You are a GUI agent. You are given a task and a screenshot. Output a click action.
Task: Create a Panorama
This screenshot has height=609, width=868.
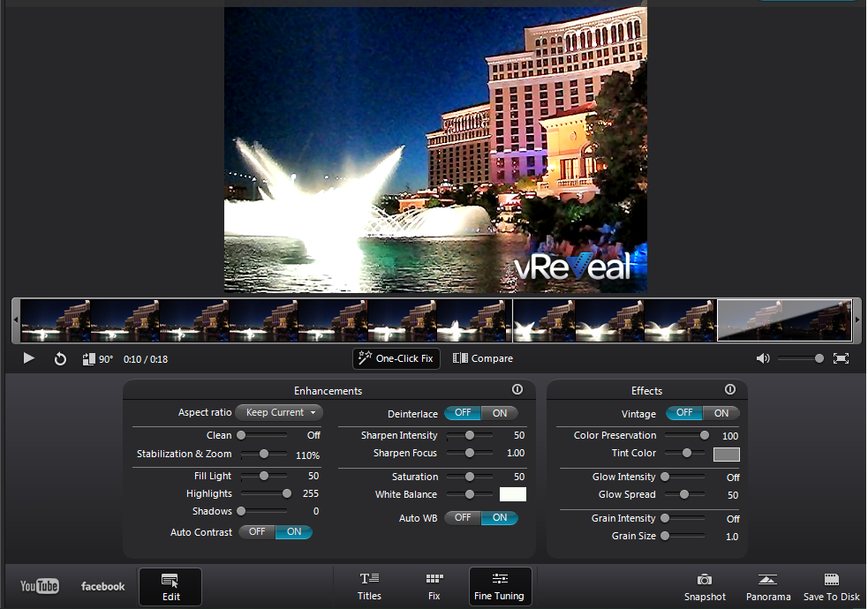[x=768, y=588]
